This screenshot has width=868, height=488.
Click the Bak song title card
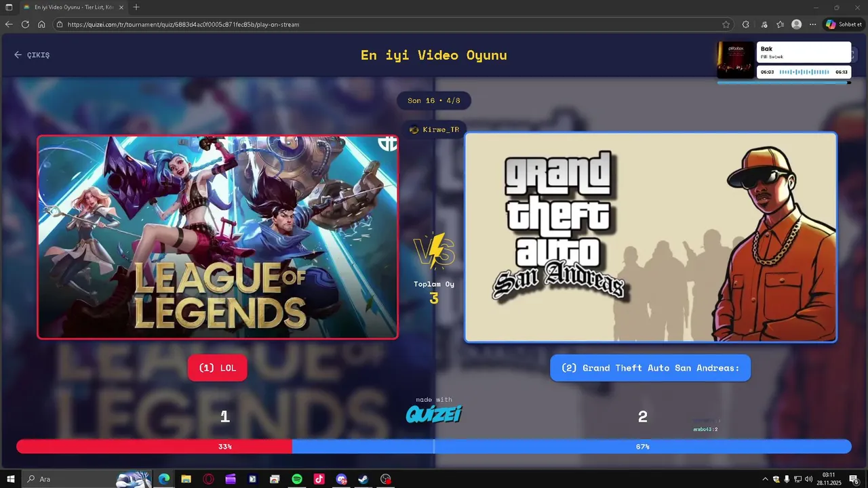804,52
